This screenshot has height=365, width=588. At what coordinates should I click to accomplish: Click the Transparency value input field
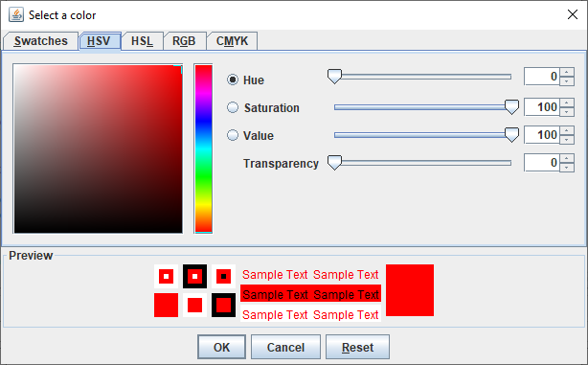[541, 163]
